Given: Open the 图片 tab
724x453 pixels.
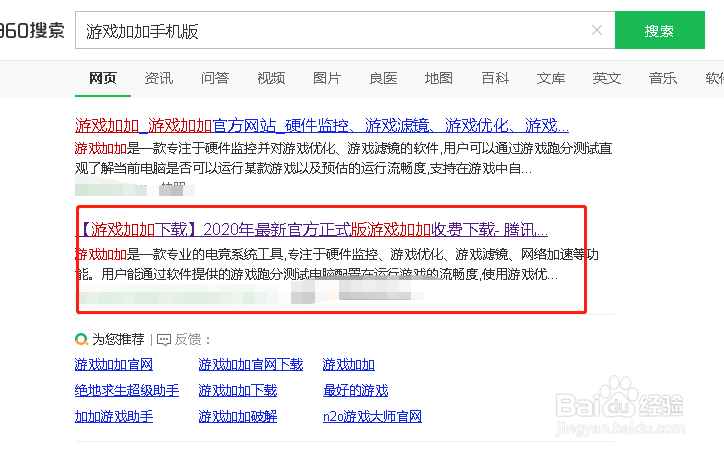Looking at the screenshot, I should click(327, 78).
